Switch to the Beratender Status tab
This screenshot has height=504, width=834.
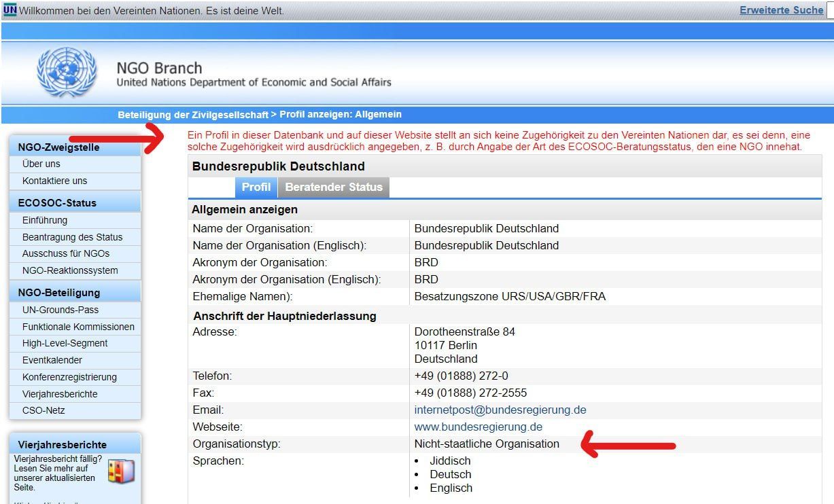coord(334,187)
